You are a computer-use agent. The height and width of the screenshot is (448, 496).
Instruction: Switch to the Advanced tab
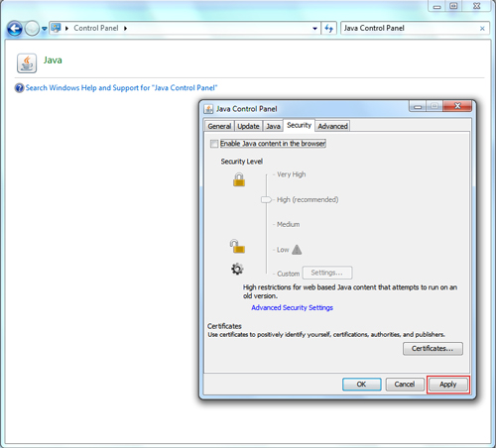[332, 126]
